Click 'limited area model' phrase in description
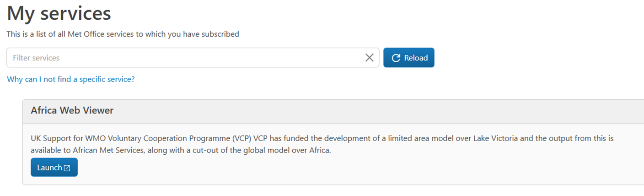 (423, 138)
